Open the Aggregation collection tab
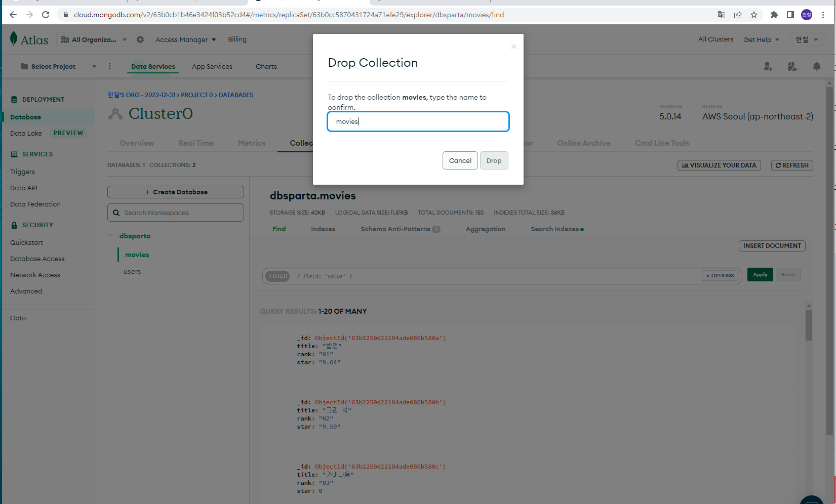 [x=486, y=229]
